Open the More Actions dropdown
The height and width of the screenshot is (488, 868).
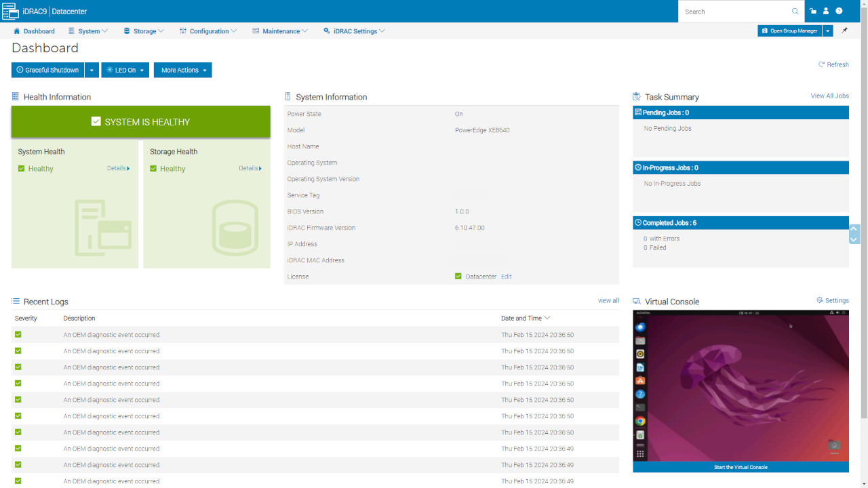(183, 70)
